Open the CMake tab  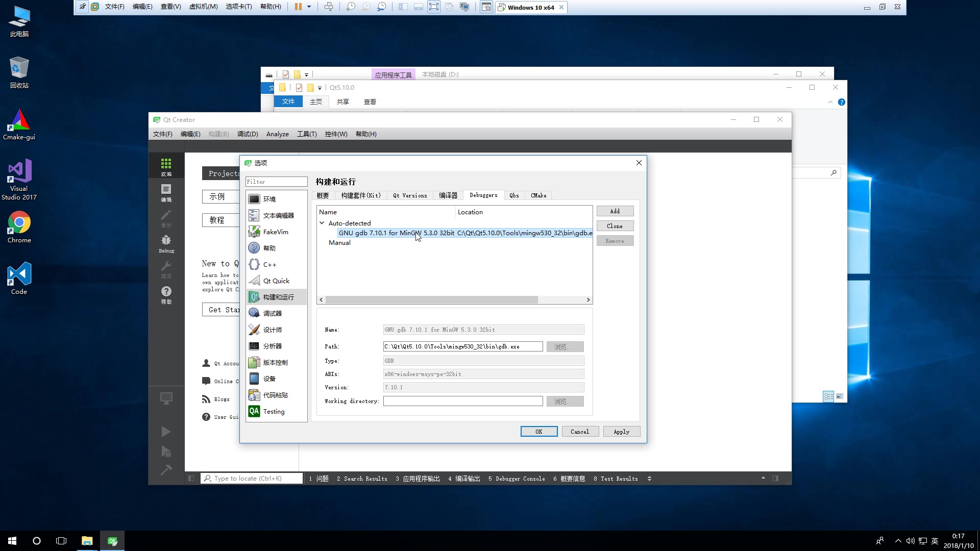(x=538, y=195)
